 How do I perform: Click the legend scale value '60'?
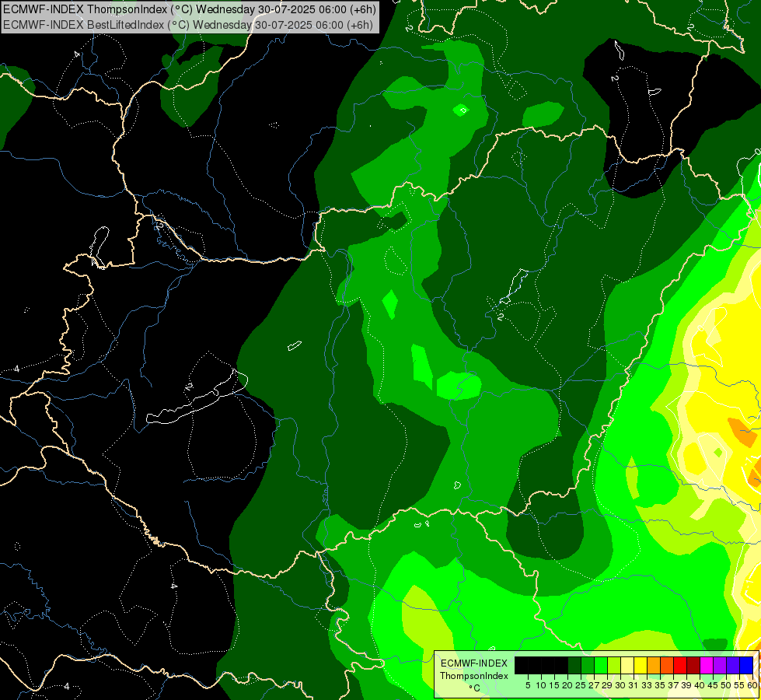click(x=752, y=685)
